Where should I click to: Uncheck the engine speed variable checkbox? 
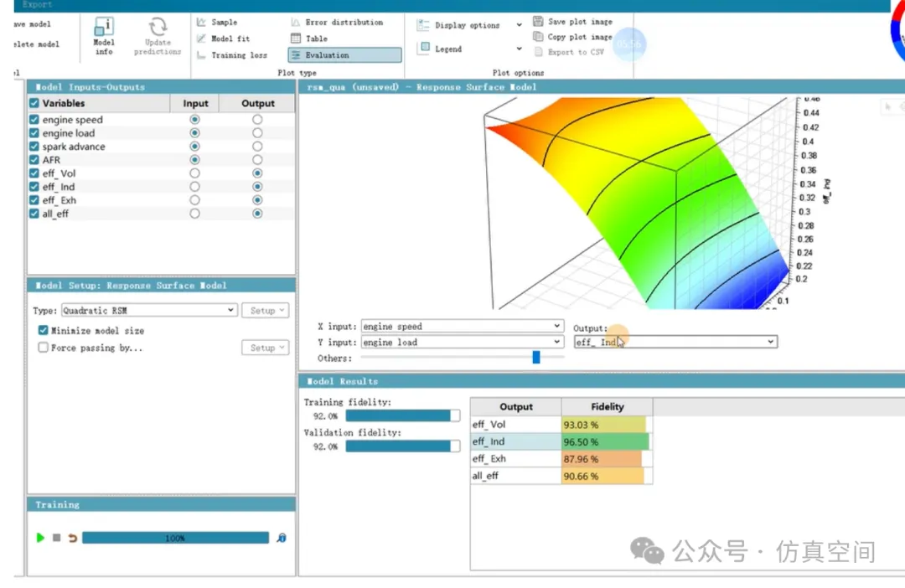coord(34,120)
